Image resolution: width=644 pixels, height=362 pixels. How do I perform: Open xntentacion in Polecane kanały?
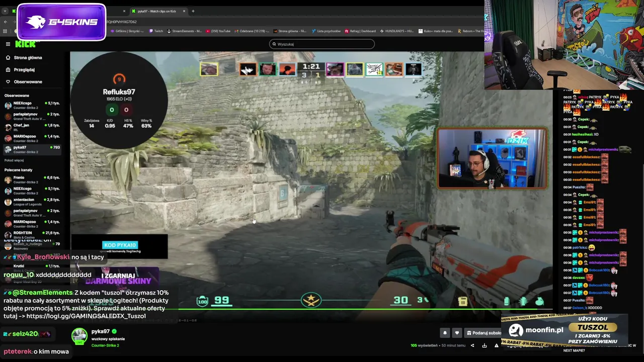[32, 202]
